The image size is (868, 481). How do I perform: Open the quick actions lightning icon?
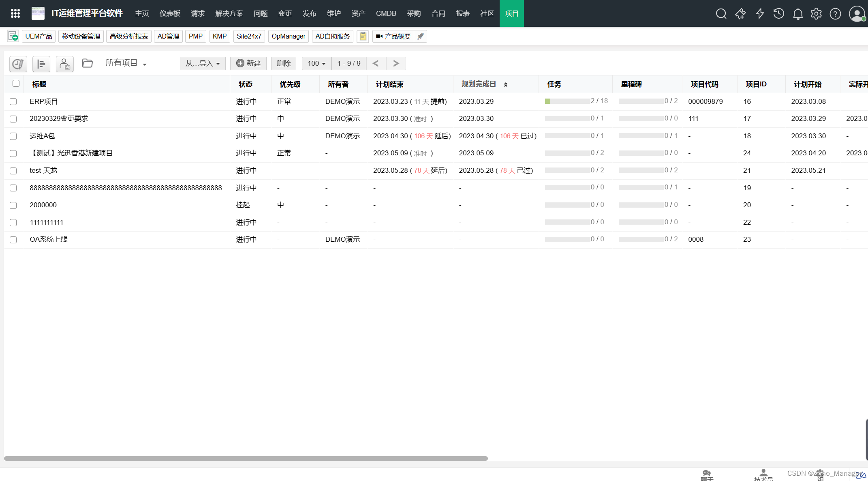click(x=760, y=13)
